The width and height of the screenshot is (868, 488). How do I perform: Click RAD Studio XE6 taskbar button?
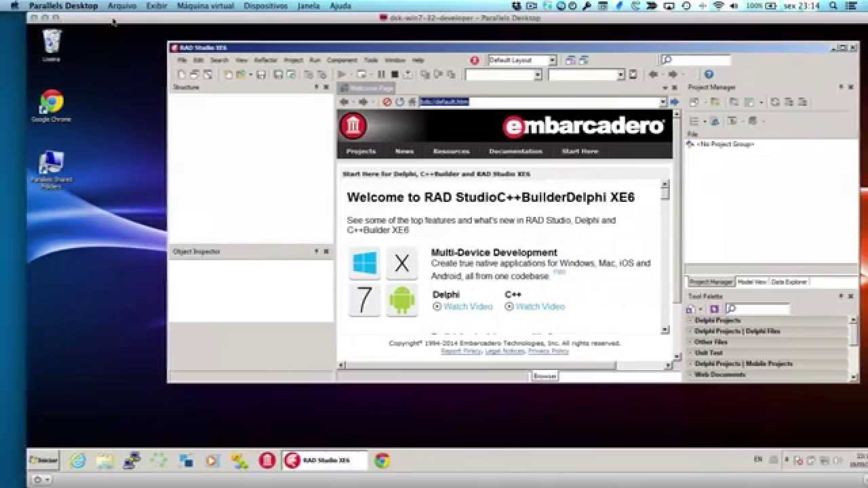click(x=325, y=460)
